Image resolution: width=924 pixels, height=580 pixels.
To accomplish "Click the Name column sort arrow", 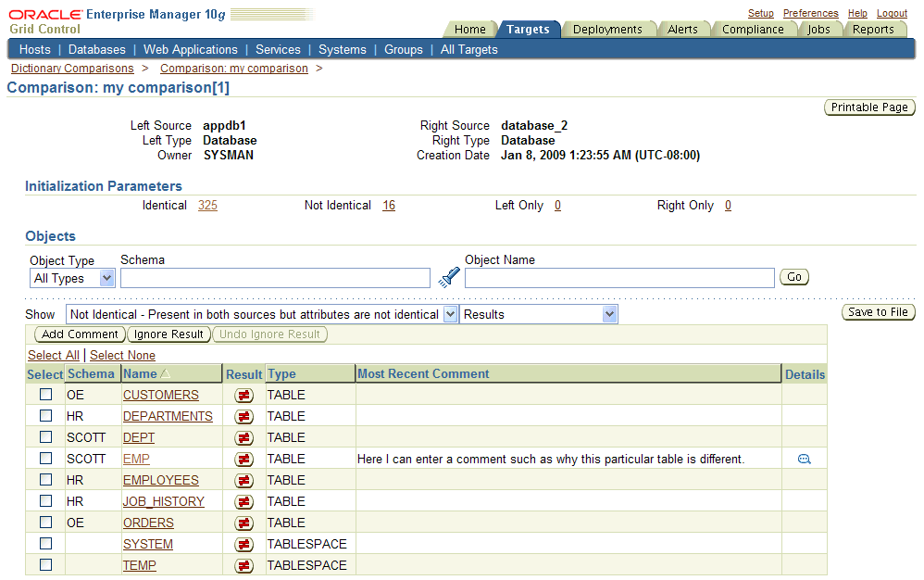I will (x=165, y=373).
